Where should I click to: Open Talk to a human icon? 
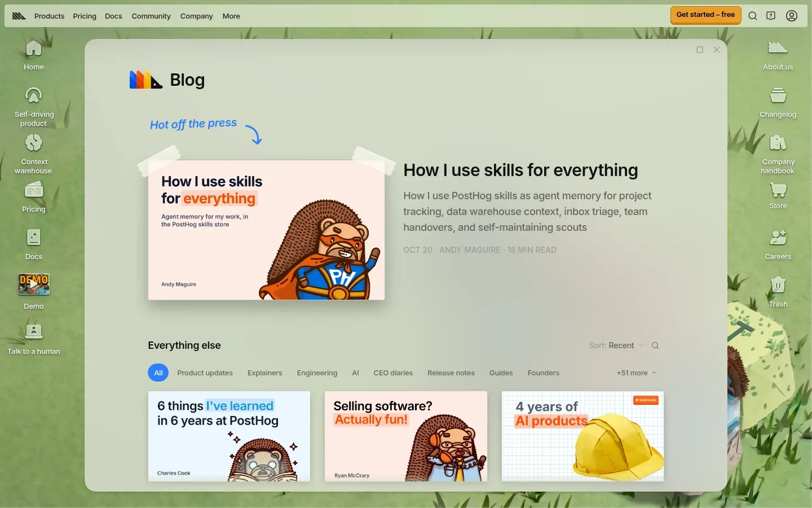click(x=34, y=339)
